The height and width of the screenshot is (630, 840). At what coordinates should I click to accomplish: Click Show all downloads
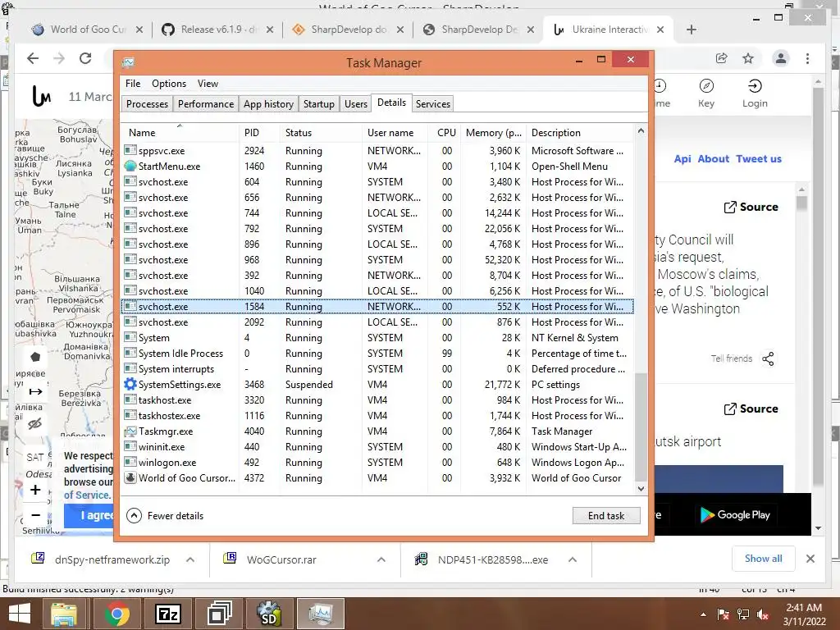coord(763,558)
